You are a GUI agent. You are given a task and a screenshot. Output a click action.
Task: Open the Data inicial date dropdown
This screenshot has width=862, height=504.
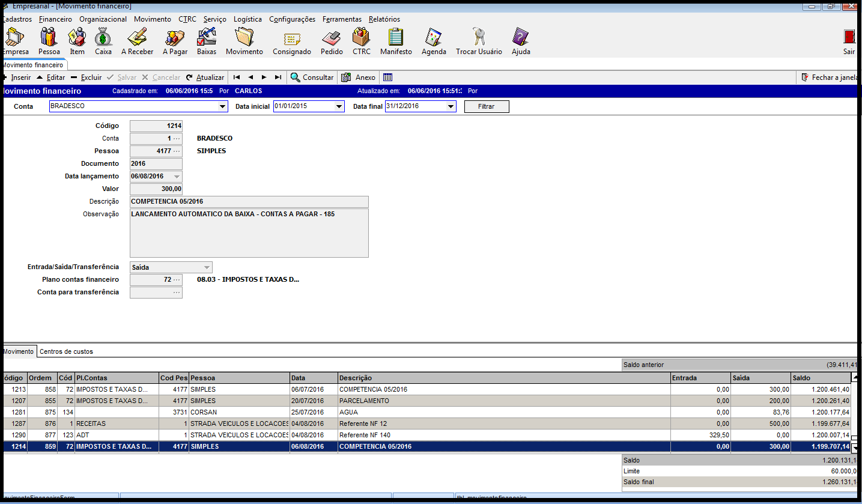(339, 107)
